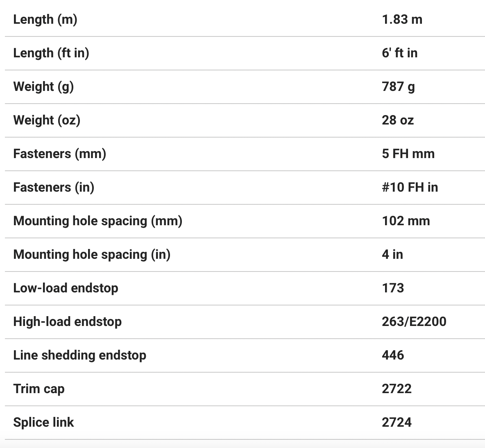This screenshot has width=485, height=448.
Task: Open low-load endstop part 173
Action: click(393, 288)
